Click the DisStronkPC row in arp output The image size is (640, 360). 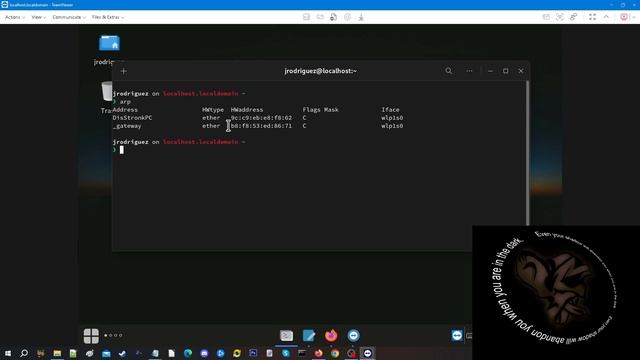tap(258, 118)
